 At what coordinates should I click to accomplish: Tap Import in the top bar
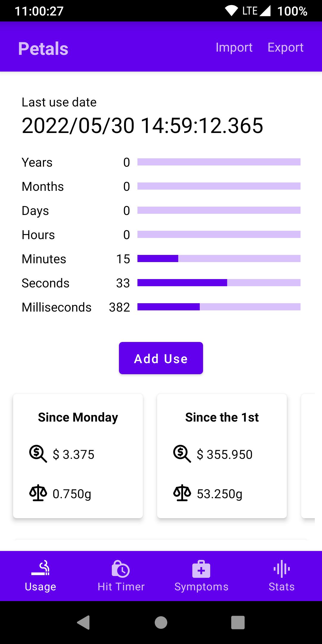(234, 47)
